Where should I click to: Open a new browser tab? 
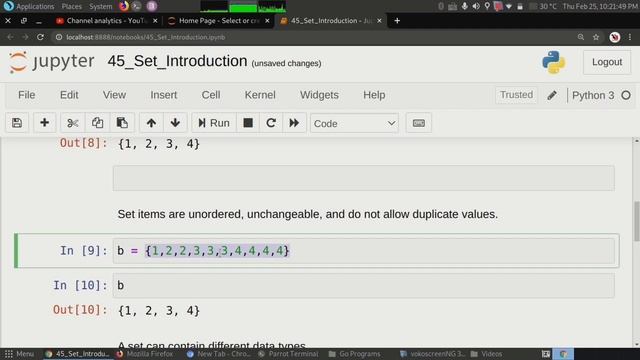(x=397, y=20)
